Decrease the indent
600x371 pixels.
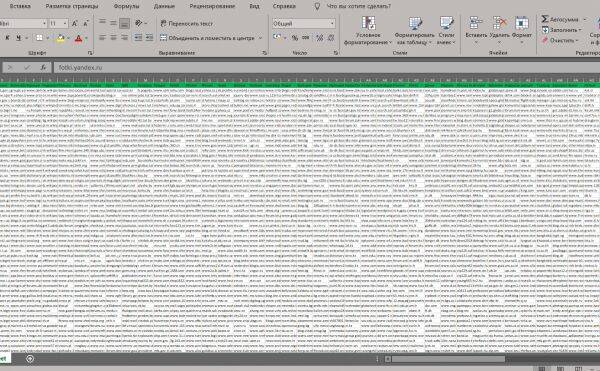pyautogui.click(x=138, y=37)
